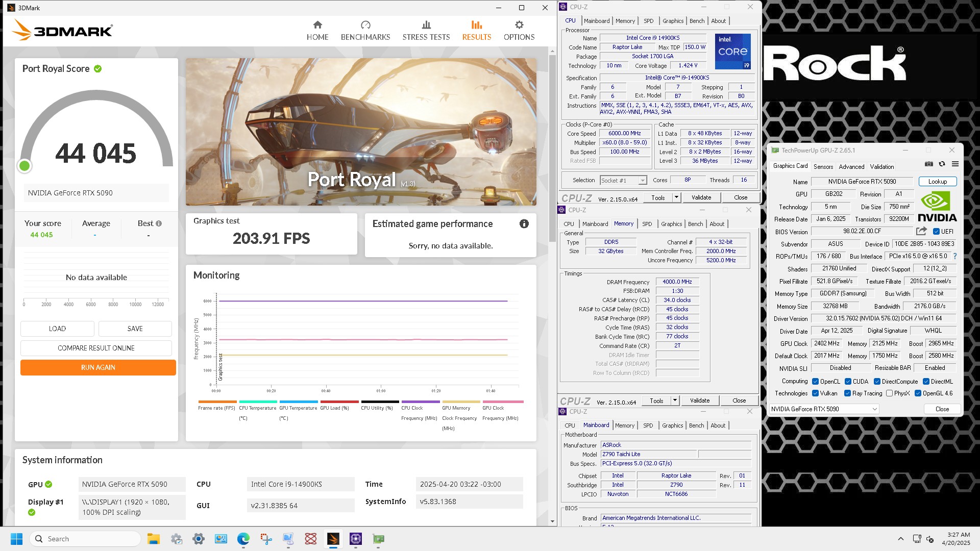
Task: Toggle the OpenGL 4.6 checkbox in GPU-Z
Action: (x=918, y=393)
